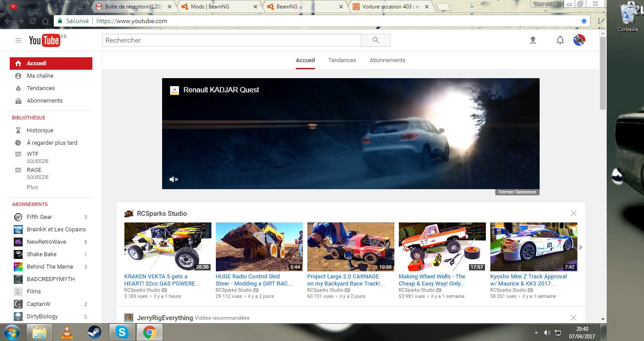Open VLC from the taskbar
This screenshot has width=644, height=341.
(67, 332)
